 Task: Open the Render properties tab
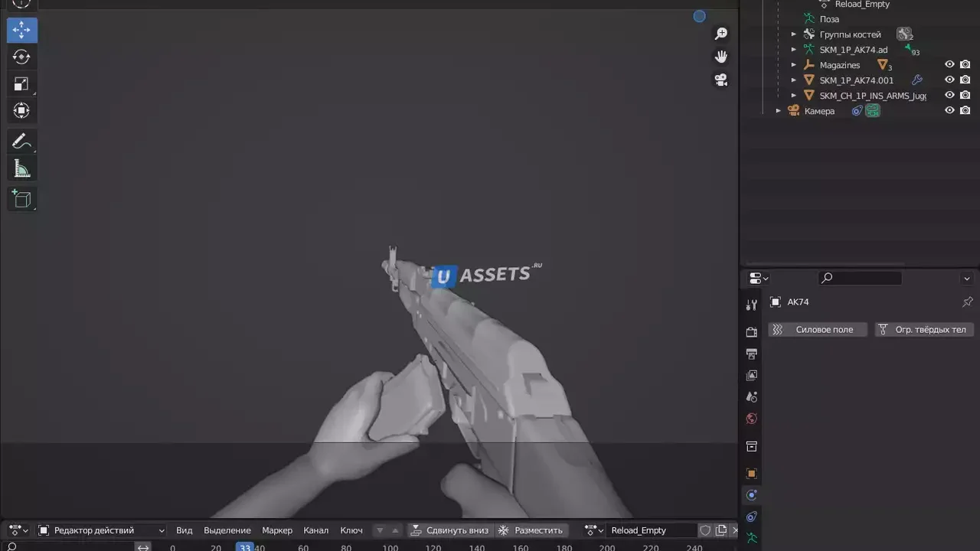click(x=752, y=332)
